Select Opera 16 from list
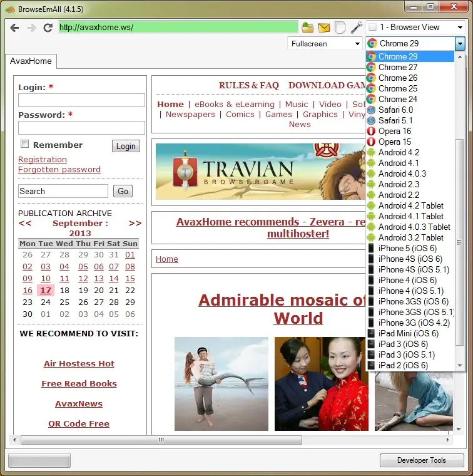 410,131
